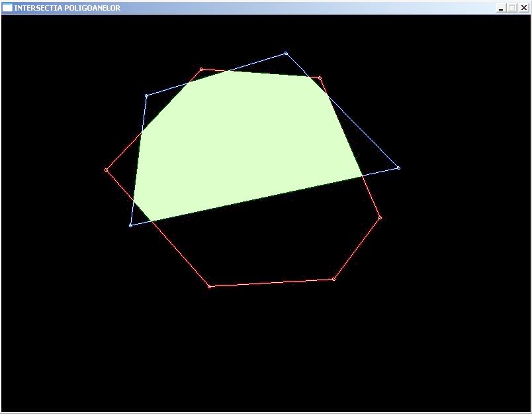Click the top-right red polygon vertex
Image resolution: width=532 pixels, height=414 pixels.
320,78
